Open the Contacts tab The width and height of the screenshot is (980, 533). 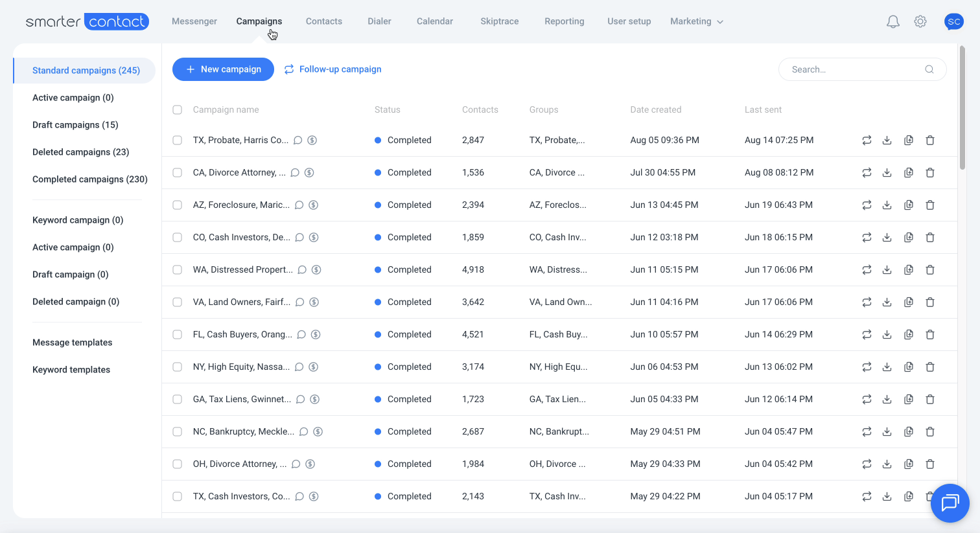(x=324, y=21)
